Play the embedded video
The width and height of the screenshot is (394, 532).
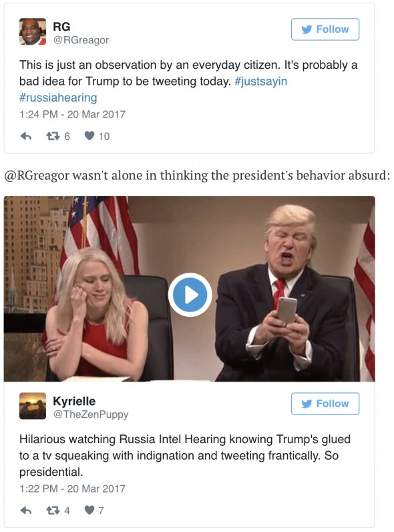[190, 295]
